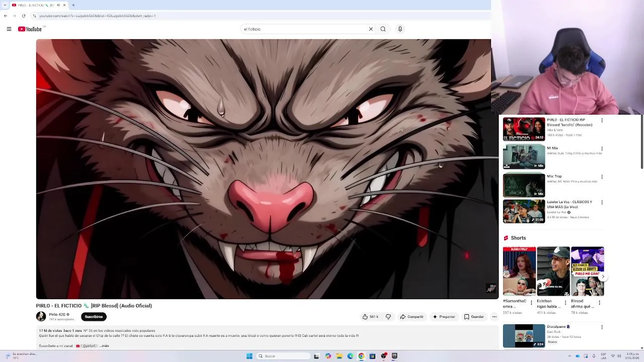The image size is (644, 362).
Task: Click the channel watermark in player corner
Action: (x=490, y=288)
